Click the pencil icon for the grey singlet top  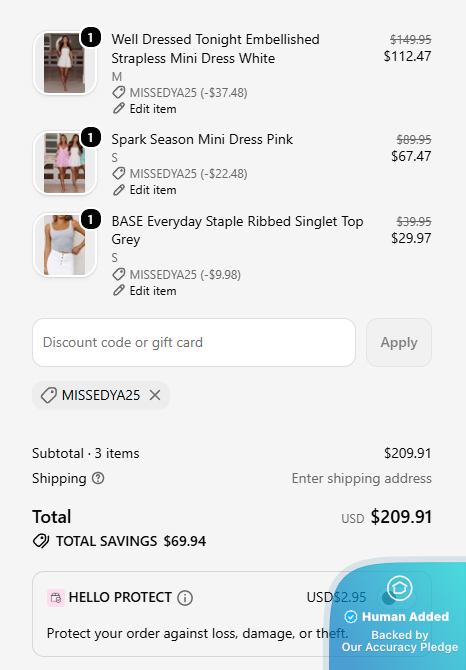pyautogui.click(x=119, y=291)
